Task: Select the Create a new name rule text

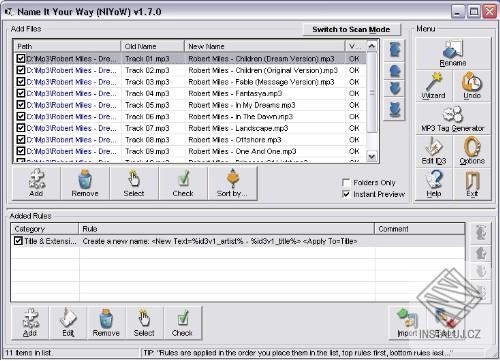Action: (x=220, y=241)
